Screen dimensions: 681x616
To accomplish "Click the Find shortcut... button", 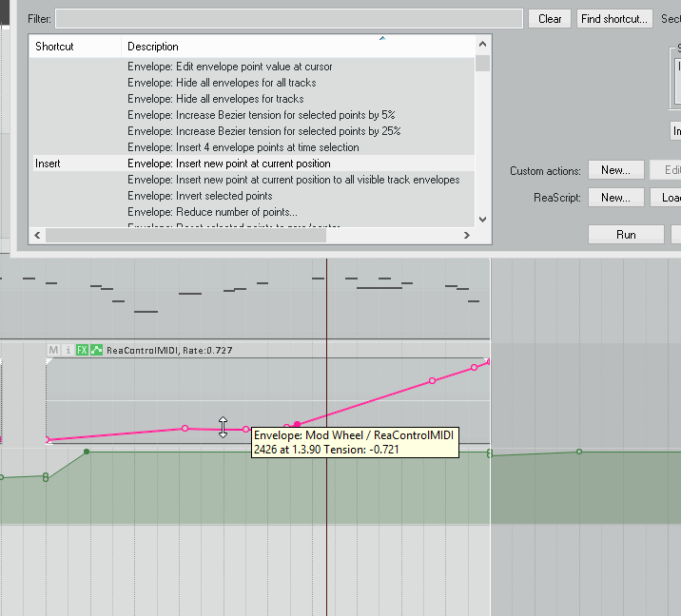I will pyautogui.click(x=614, y=19).
